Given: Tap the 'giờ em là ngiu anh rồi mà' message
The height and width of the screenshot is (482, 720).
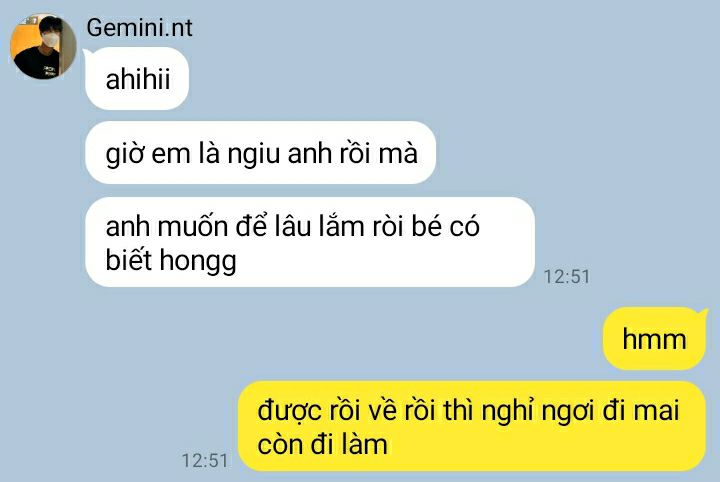Looking at the screenshot, I should pyautogui.click(x=260, y=152).
